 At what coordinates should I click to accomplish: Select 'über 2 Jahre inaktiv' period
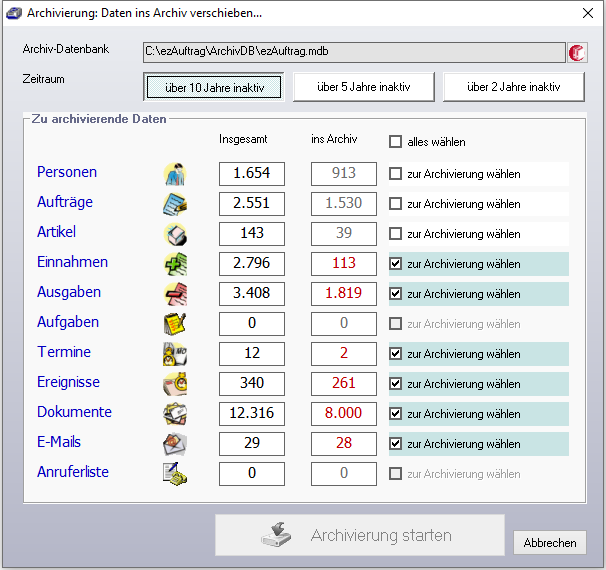514,87
